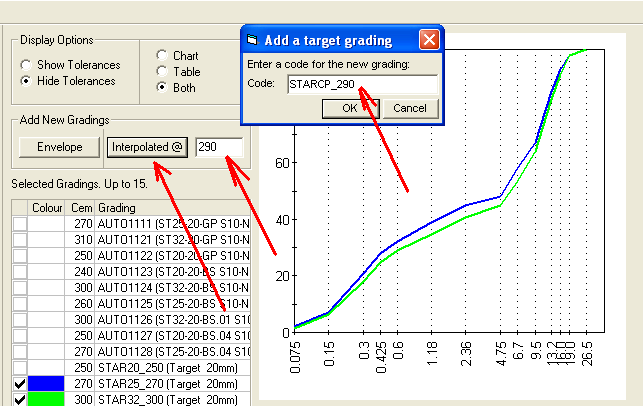The width and height of the screenshot is (643, 406).
Task: Choose the Table display option
Action: [163, 72]
